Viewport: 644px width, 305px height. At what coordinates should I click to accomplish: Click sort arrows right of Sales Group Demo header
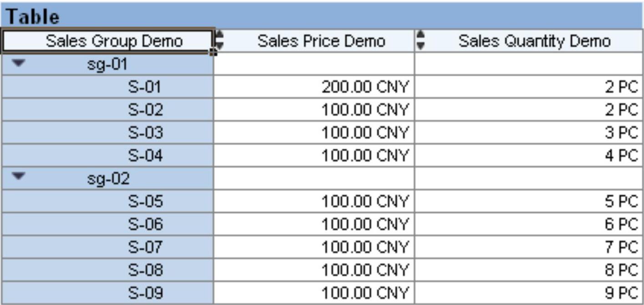pos(219,40)
